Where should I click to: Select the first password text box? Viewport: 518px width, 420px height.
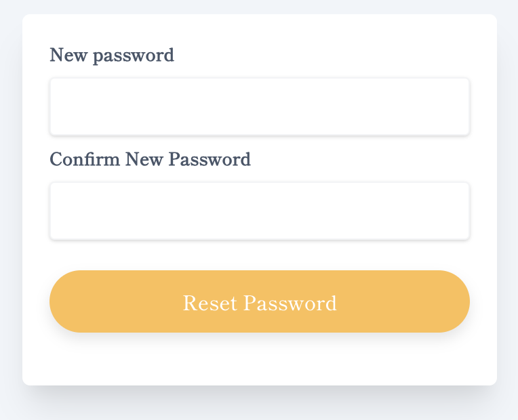(260, 106)
